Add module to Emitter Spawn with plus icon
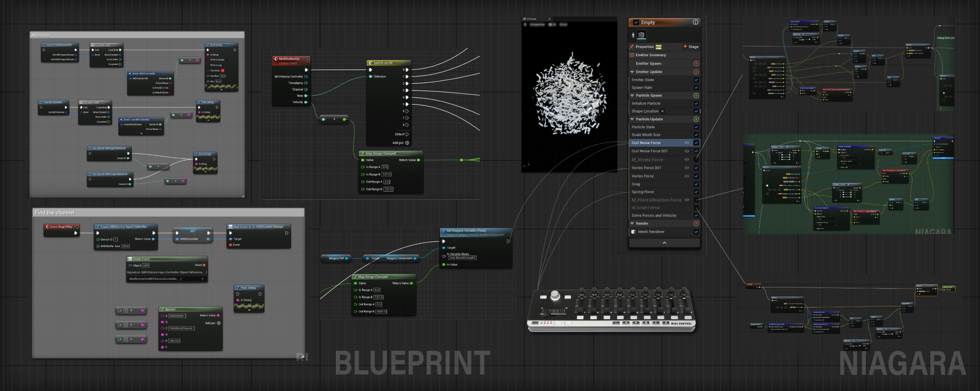The height and width of the screenshot is (391, 980). pyautogui.click(x=696, y=64)
